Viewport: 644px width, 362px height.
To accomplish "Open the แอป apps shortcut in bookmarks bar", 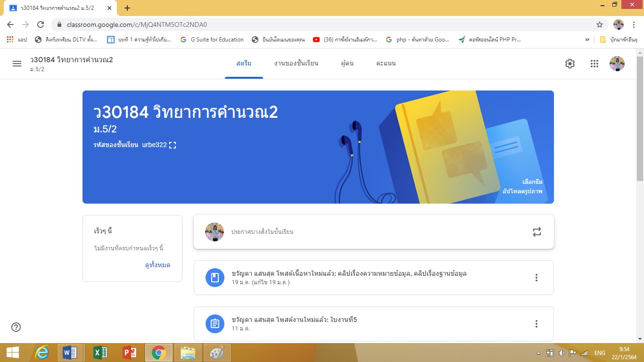I will [x=17, y=40].
